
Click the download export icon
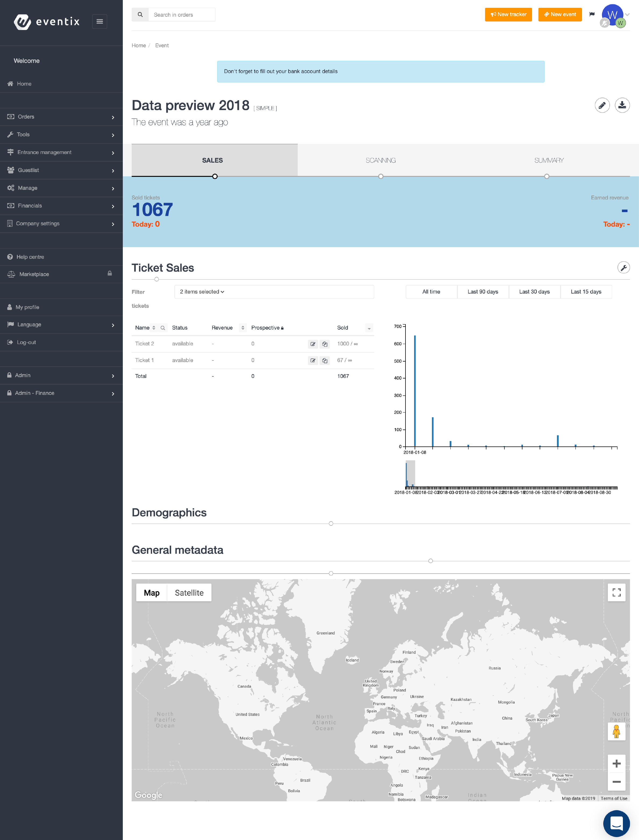coord(622,105)
